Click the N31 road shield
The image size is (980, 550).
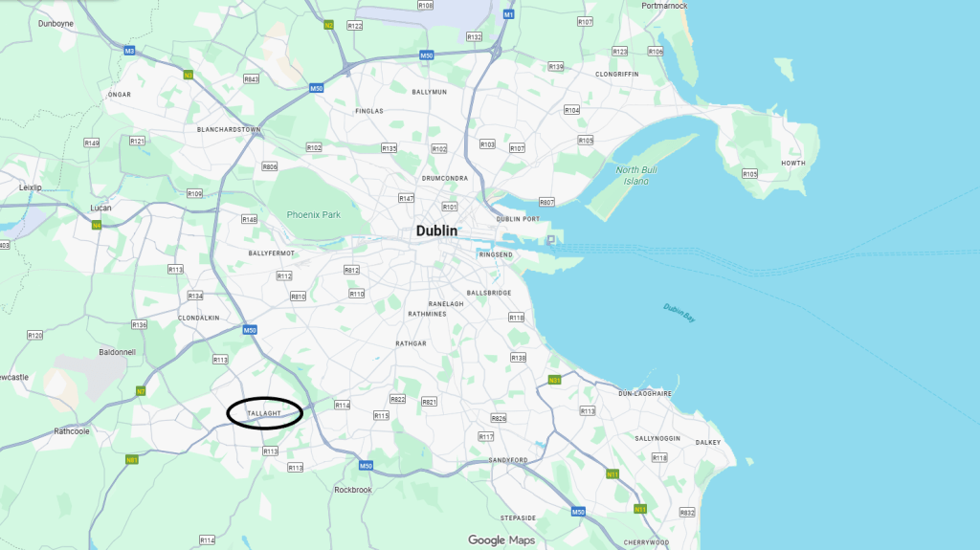(554, 380)
